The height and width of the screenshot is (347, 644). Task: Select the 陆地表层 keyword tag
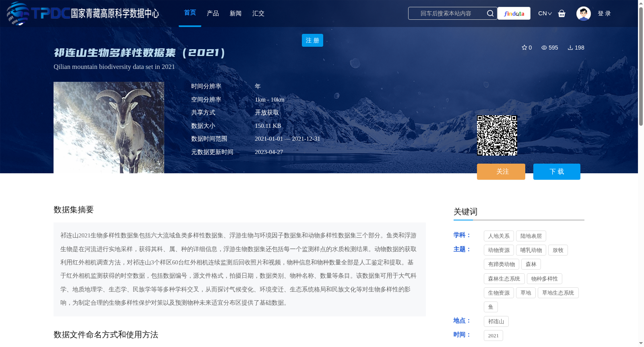coord(531,236)
